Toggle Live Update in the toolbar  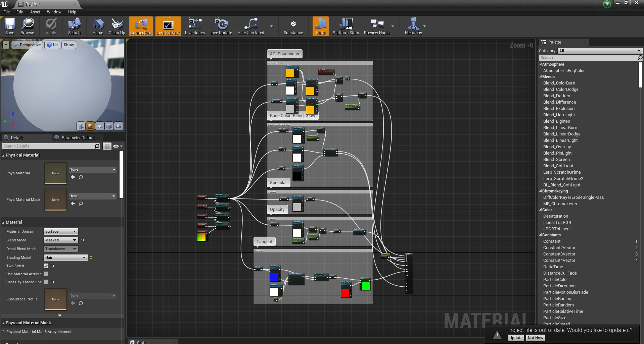coord(221,26)
